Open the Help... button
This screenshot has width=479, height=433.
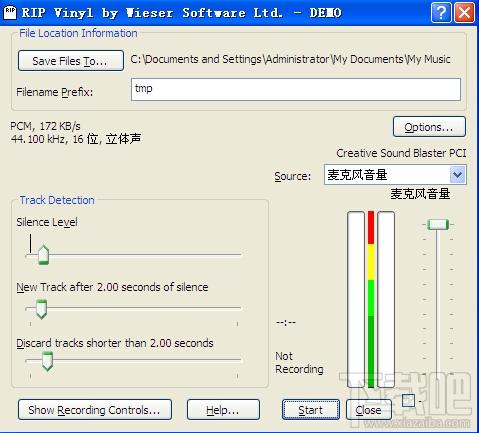coord(223,410)
